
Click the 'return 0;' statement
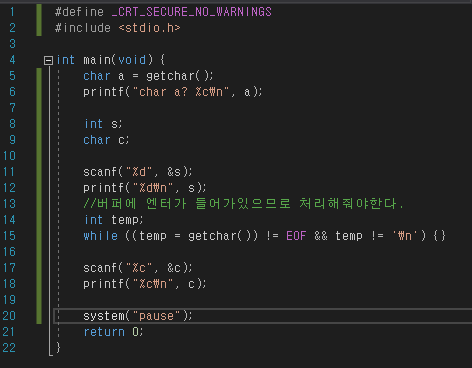(113, 332)
